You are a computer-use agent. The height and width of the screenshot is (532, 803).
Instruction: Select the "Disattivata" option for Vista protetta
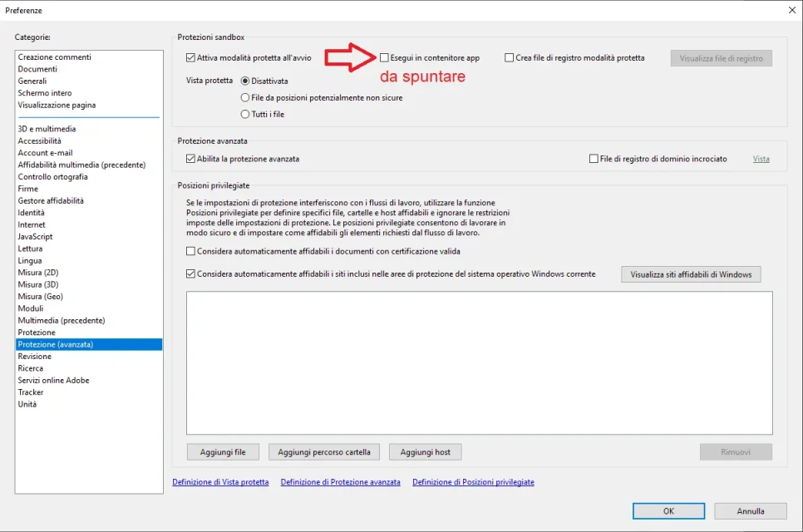tap(245, 81)
